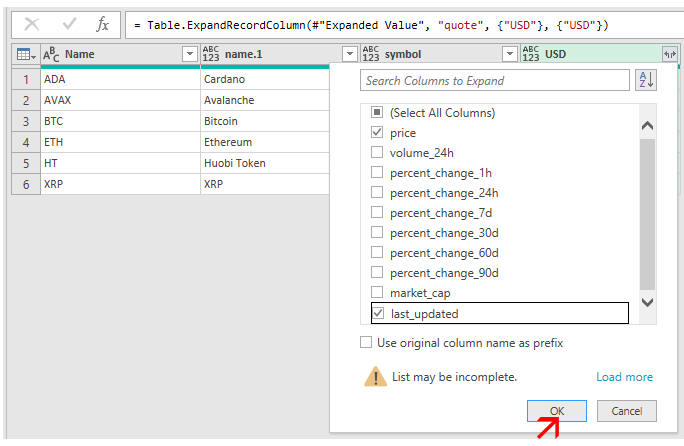Click the Cancel button

[x=626, y=411]
